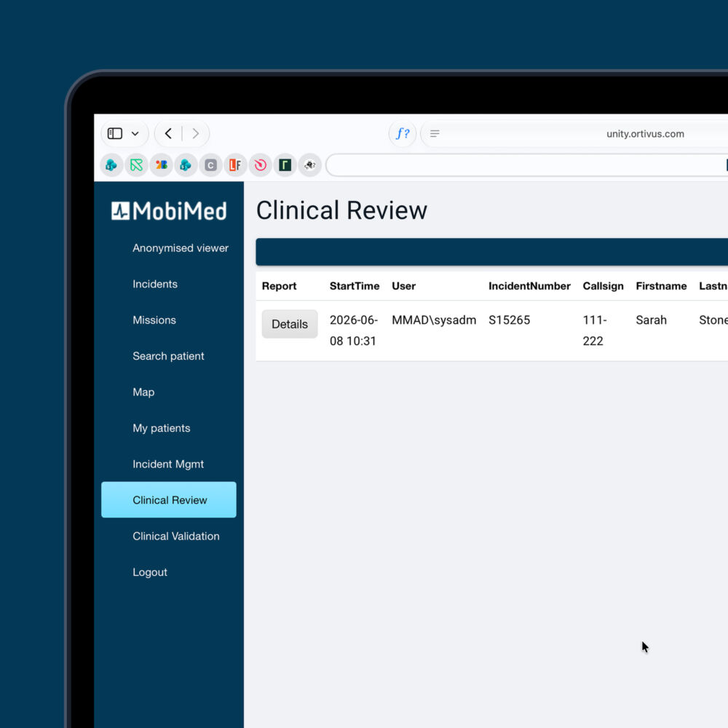Screen dimensions: 728x728
Task: Click the callsign 111-222 cell
Action: (x=595, y=331)
